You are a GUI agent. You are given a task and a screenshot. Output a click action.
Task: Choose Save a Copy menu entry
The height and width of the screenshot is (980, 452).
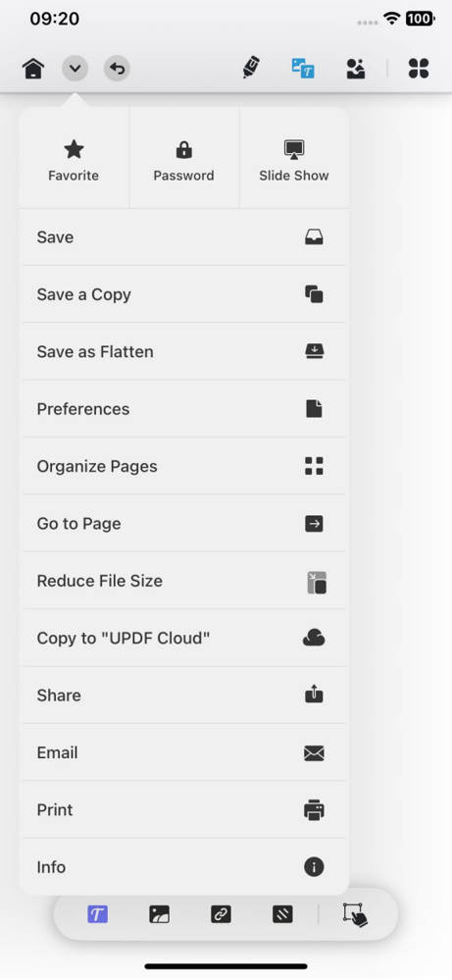tap(183, 294)
